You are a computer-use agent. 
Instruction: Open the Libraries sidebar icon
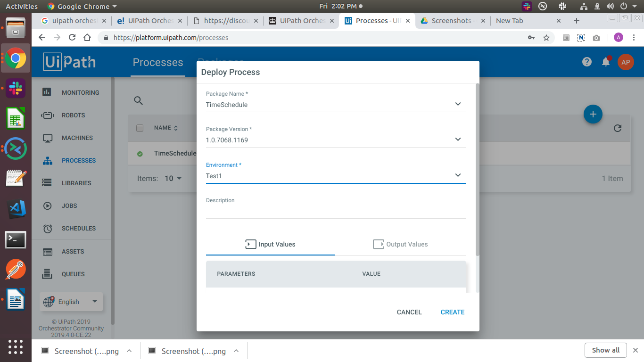click(x=47, y=183)
